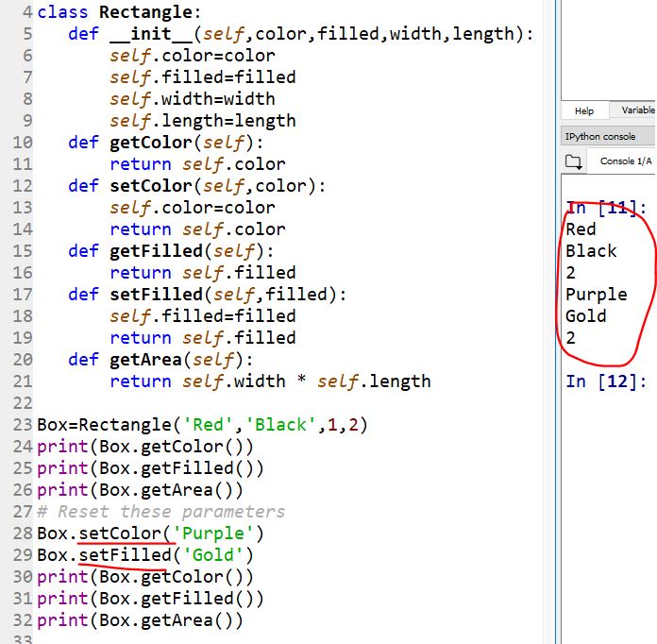The height and width of the screenshot is (644, 657).
Task: Open the console tabs browse folder icon
Action: pyautogui.click(x=574, y=161)
